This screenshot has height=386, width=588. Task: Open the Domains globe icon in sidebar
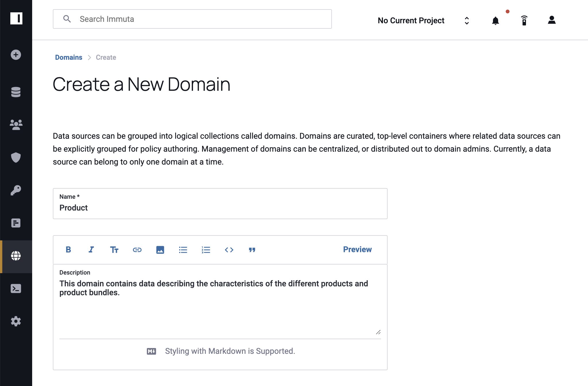[x=16, y=256]
